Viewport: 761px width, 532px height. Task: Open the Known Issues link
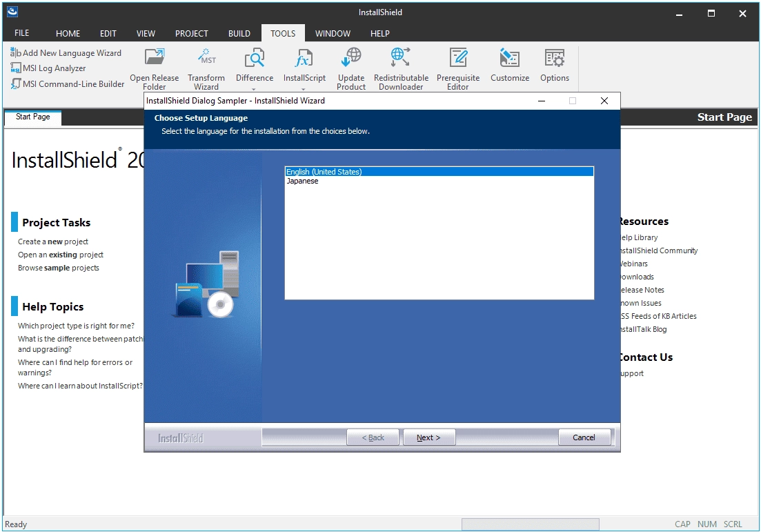[641, 303]
